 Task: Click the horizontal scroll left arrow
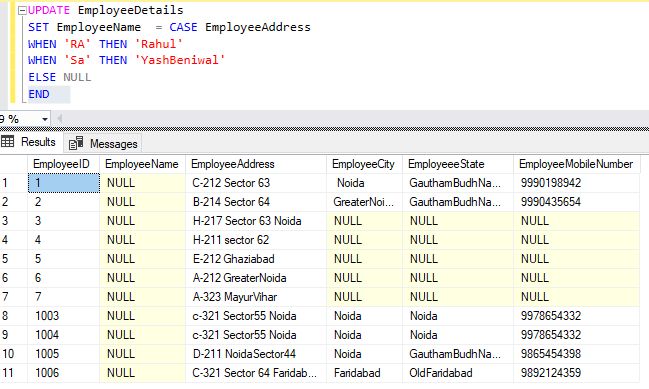(59, 119)
